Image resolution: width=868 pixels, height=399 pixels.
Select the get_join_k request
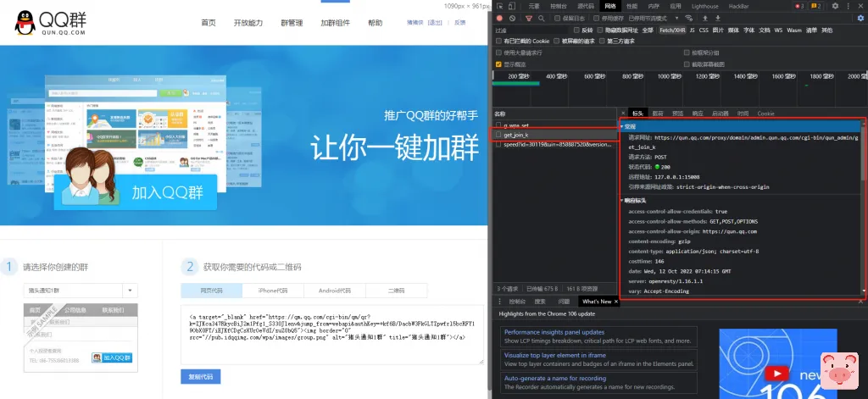516,135
